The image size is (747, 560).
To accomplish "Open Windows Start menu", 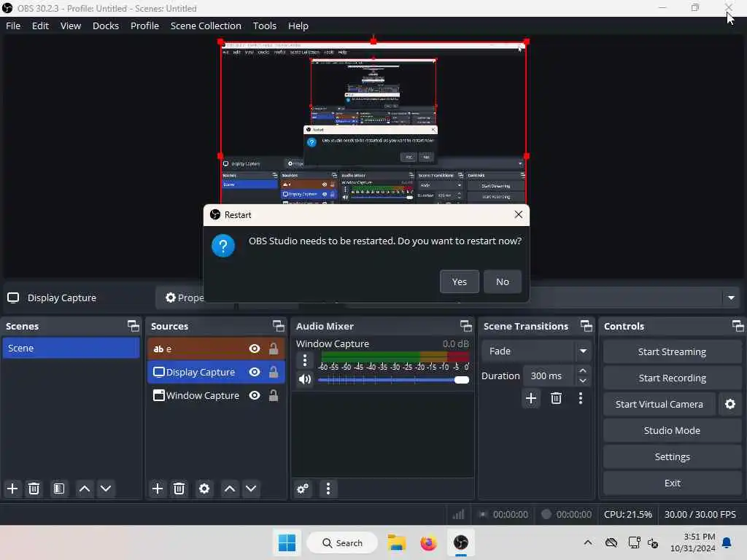I will [287, 542].
